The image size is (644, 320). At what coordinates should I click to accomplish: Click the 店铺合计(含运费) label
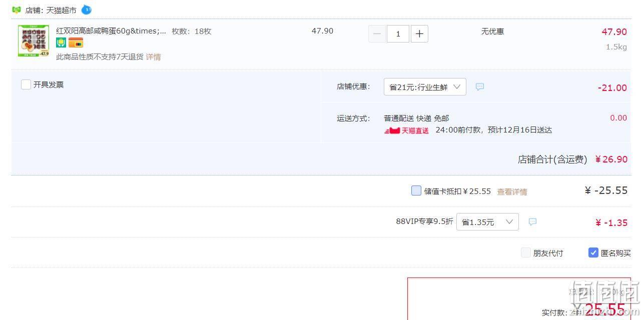point(552,159)
